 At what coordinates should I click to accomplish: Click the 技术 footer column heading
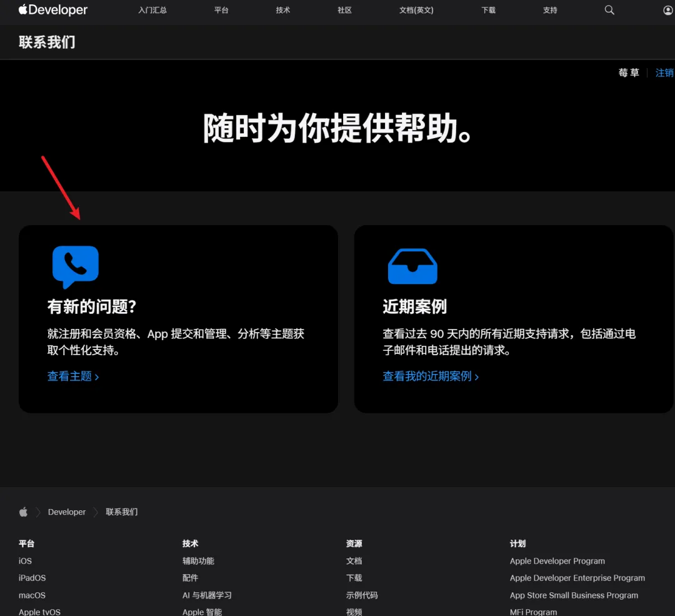(190, 543)
